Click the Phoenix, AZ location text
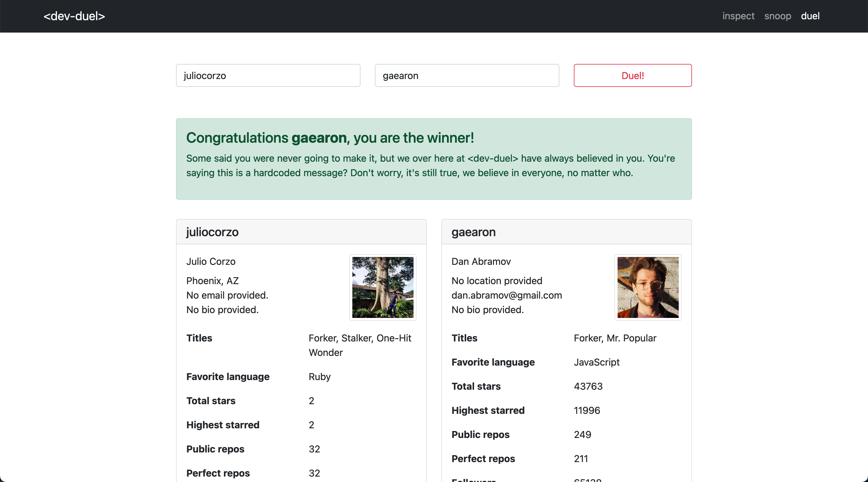Screen dimensions: 868x482 (212, 281)
